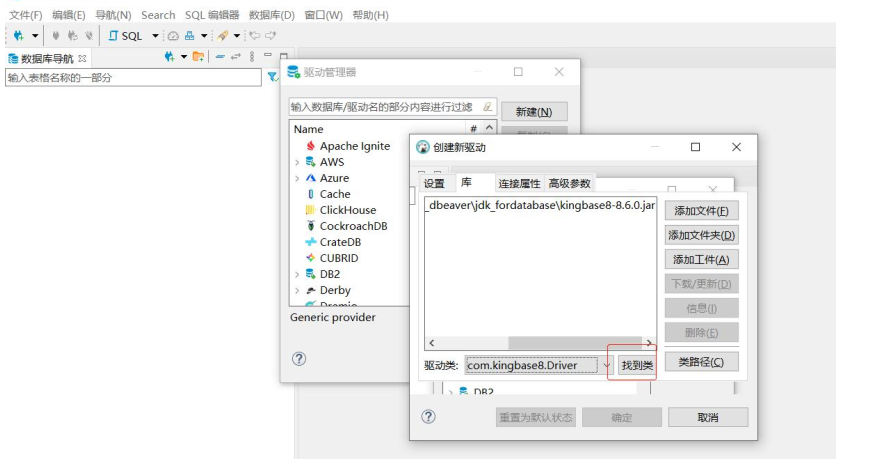Open dropdown arrow beside highlighter icon
The image size is (882, 476).
pos(237,35)
